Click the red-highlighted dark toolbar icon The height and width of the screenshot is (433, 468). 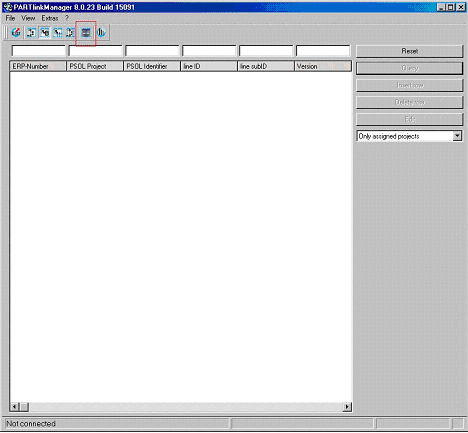86,33
